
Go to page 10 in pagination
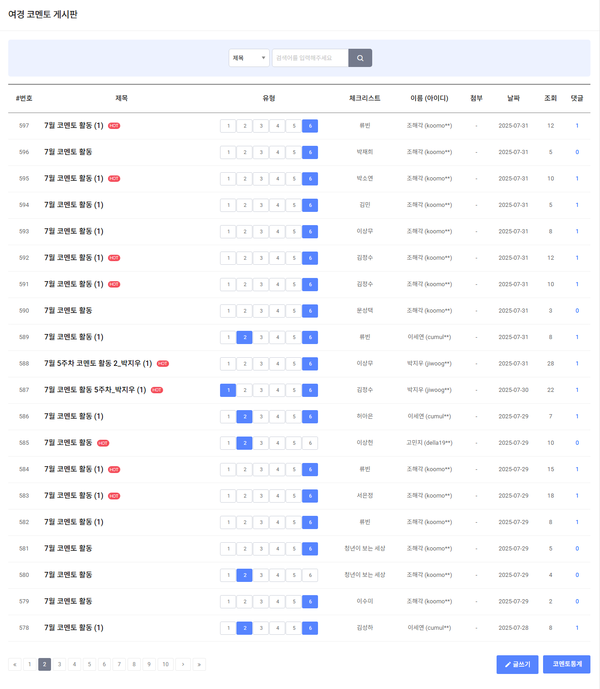pyautogui.click(x=164, y=664)
